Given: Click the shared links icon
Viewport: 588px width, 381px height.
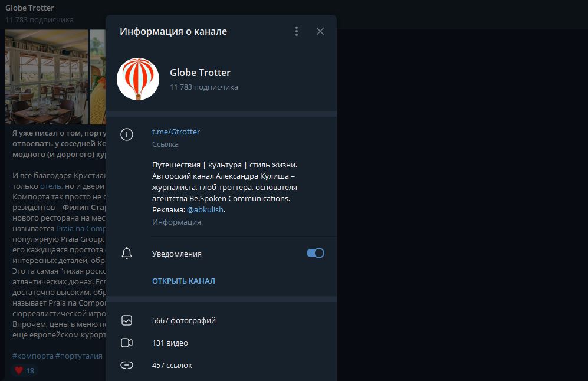Looking at the screenshot, I should coord(126,365).
